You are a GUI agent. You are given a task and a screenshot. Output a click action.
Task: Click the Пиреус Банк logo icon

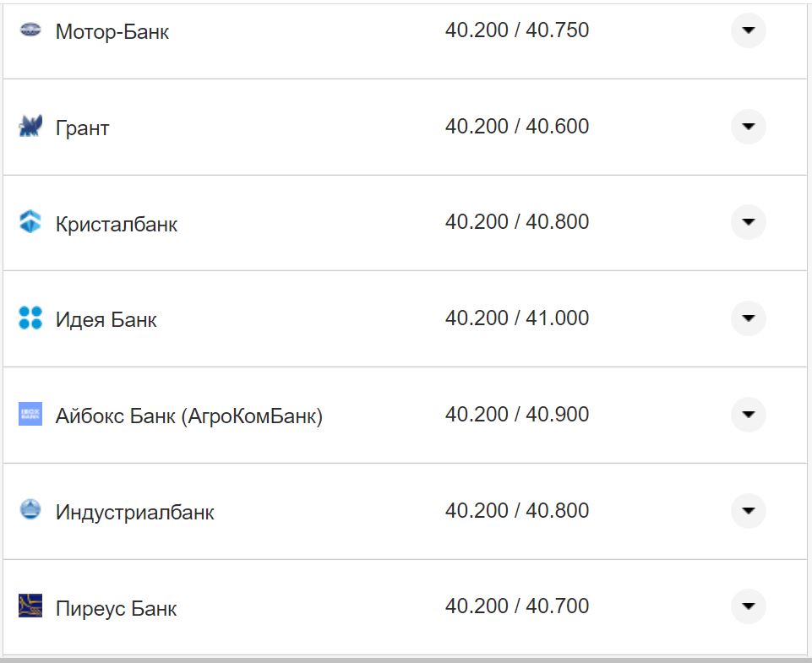(x=30, y=606)
